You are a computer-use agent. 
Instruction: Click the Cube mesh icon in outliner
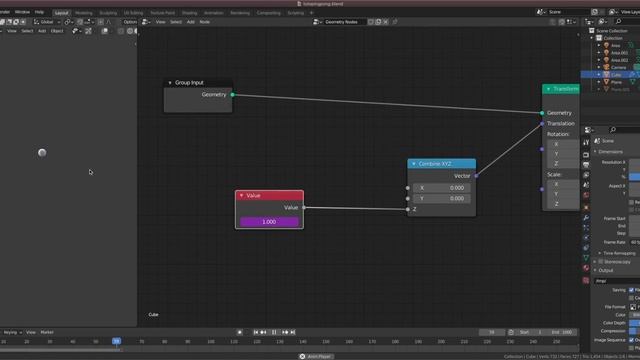click(x=607, y=75)
